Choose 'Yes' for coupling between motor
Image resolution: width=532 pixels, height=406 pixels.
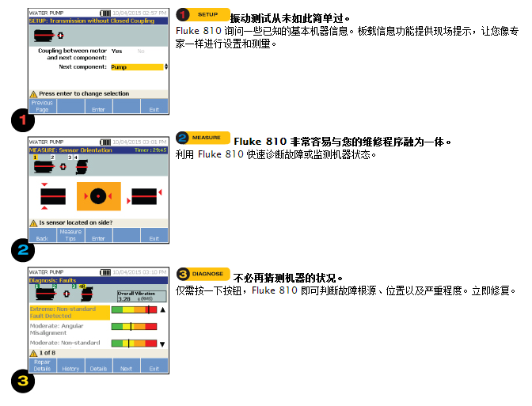tap(116, 50)
